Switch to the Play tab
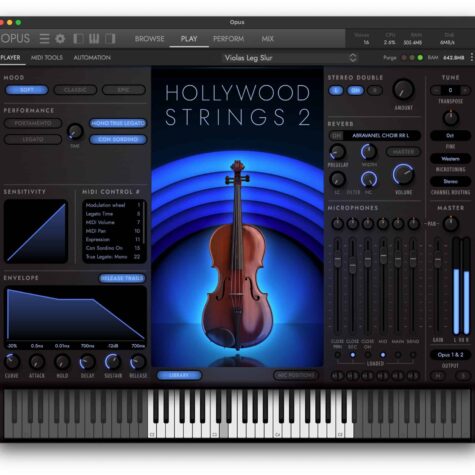This screenshot has height=475, width=475. coord(189,39)
